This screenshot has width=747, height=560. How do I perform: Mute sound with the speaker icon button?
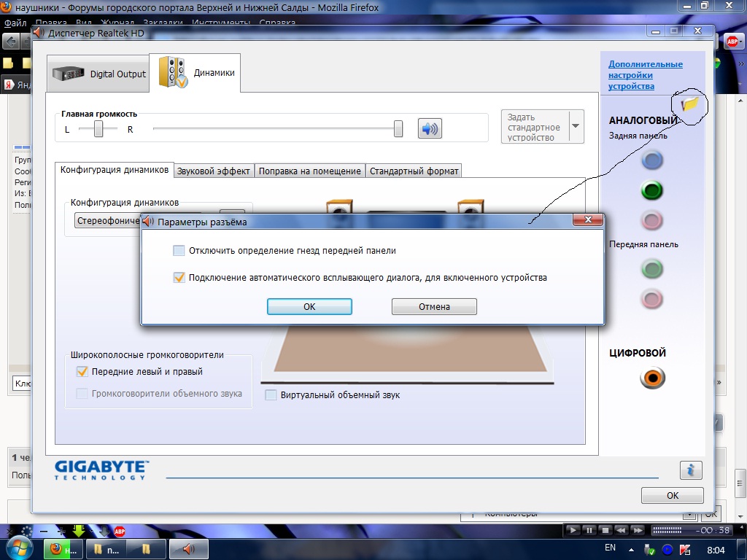(x=430, y=129)
